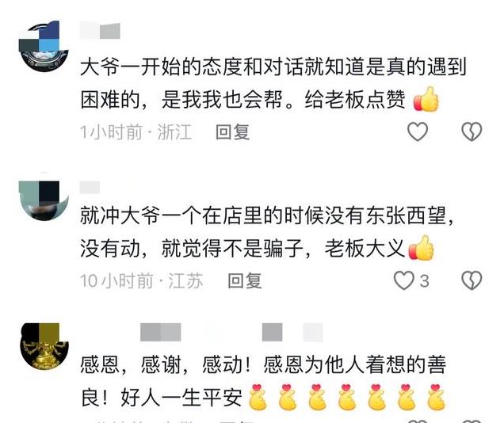Open the third commenter's golden avatar
Screen dimensions: 504x423
tap(44, 345)
